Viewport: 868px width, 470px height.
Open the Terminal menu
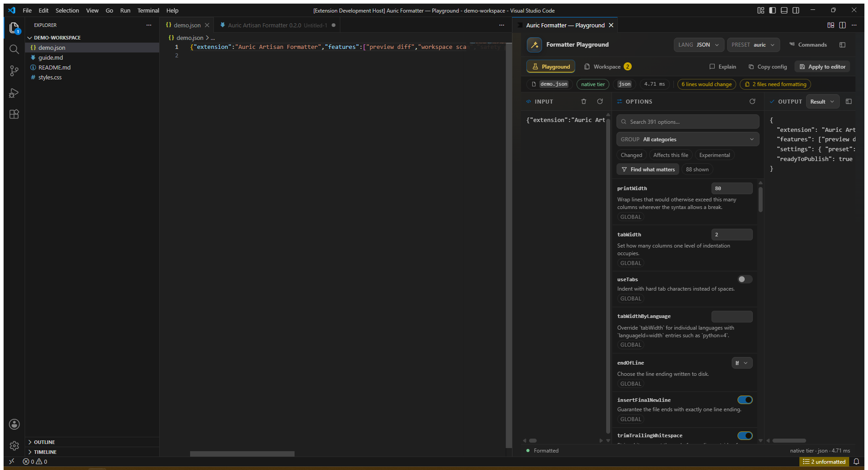[x=148, y=10]
